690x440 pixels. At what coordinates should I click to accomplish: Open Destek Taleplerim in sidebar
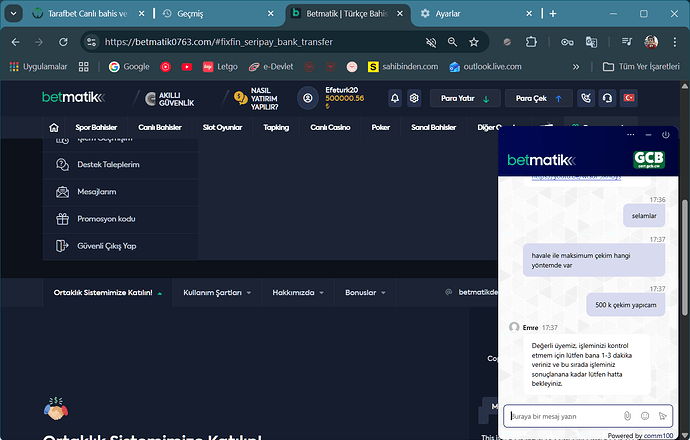tap(120, 165)
